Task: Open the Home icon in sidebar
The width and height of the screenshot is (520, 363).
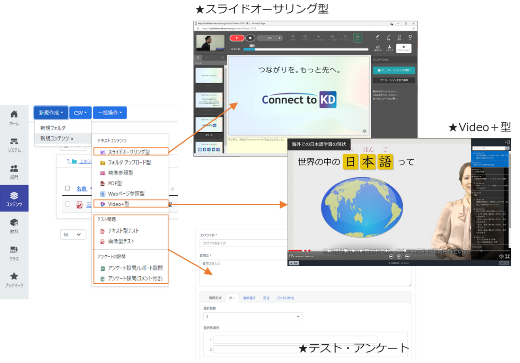Action: tap(14, 114)
